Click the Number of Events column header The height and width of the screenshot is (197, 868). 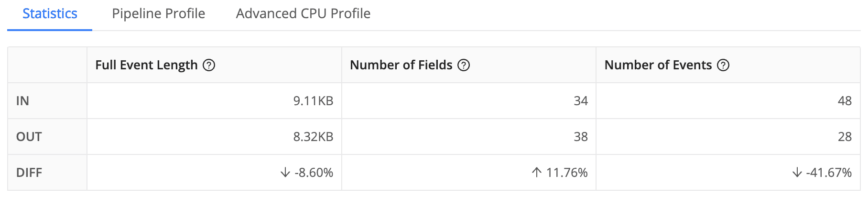(658, 65)
